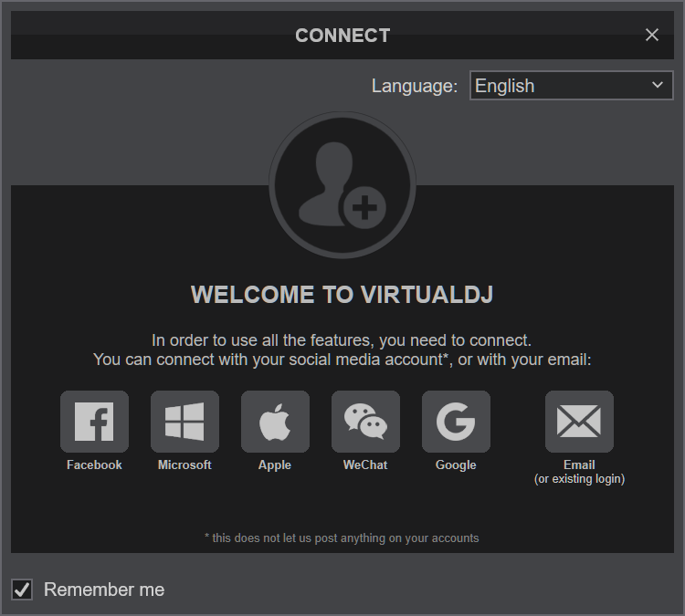Click the Apple text label
Viewport: 685px width, 616px height.
[x=275, y=465]
